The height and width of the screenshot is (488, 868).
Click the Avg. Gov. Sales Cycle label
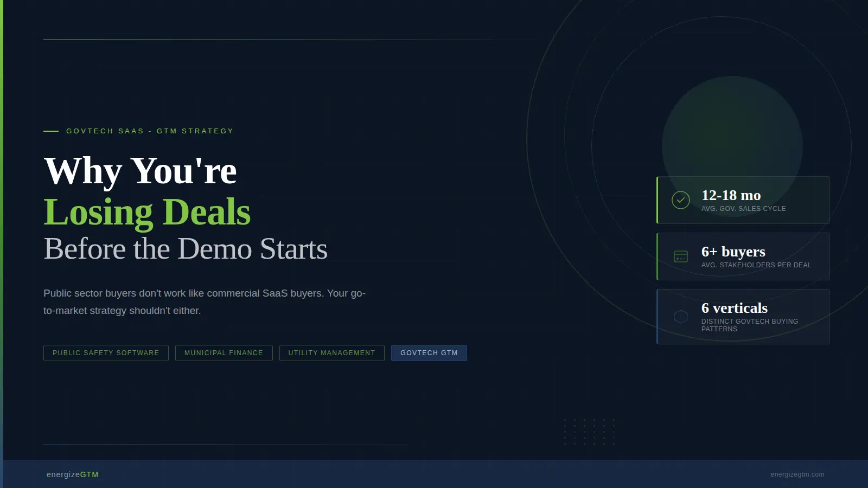point(743,209)
